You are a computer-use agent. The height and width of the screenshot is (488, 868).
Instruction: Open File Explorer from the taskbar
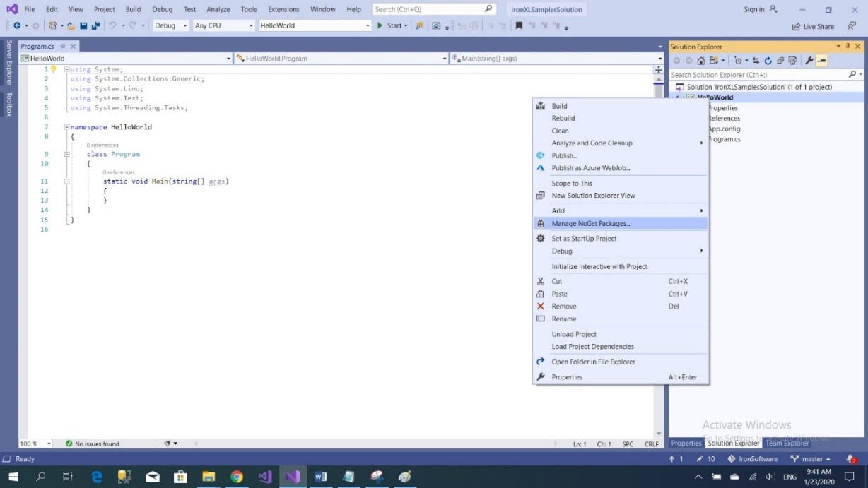click(209, 477)
